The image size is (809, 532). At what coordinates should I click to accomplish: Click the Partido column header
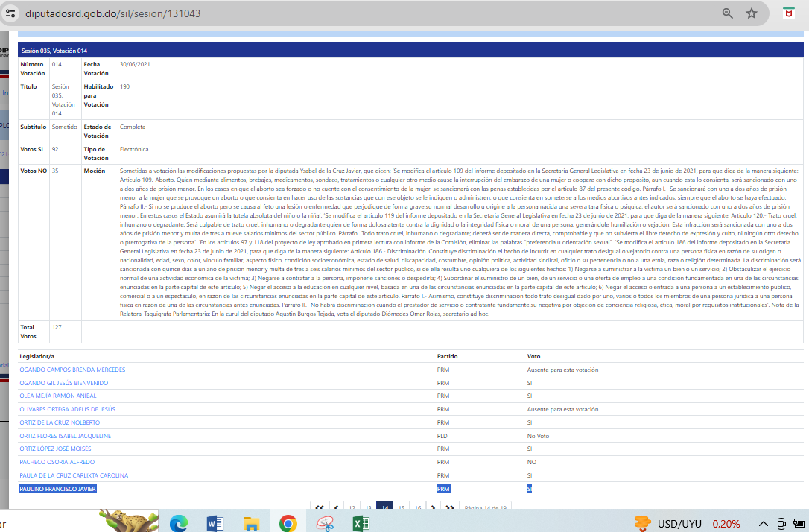(447, 357)
